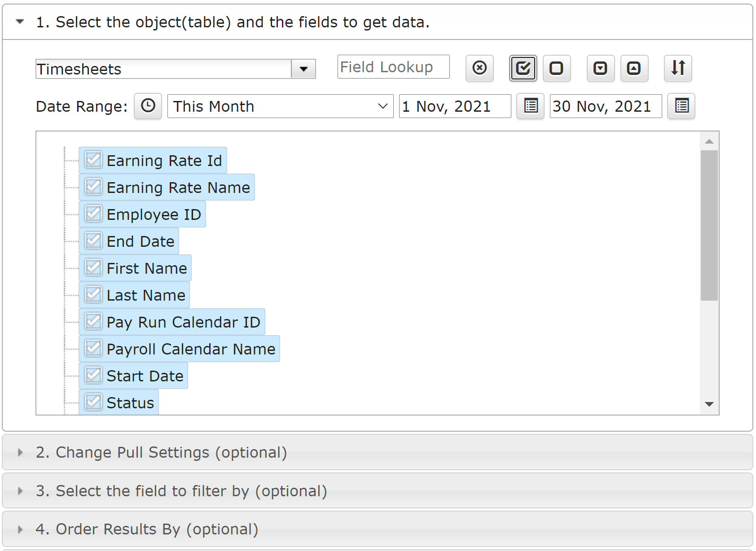Click the uncheck all fields icon
The image size is (756, 551).
557,68
